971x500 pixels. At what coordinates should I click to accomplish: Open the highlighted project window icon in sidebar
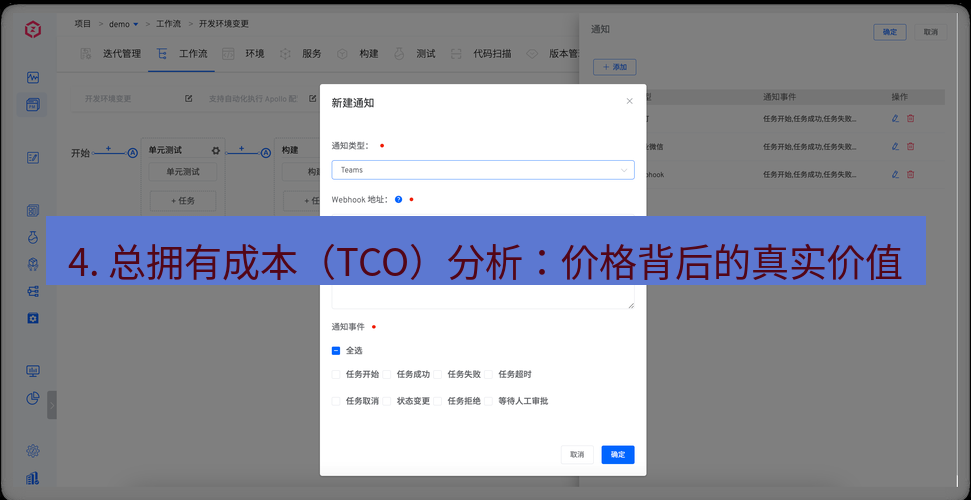tap(33, 105)
